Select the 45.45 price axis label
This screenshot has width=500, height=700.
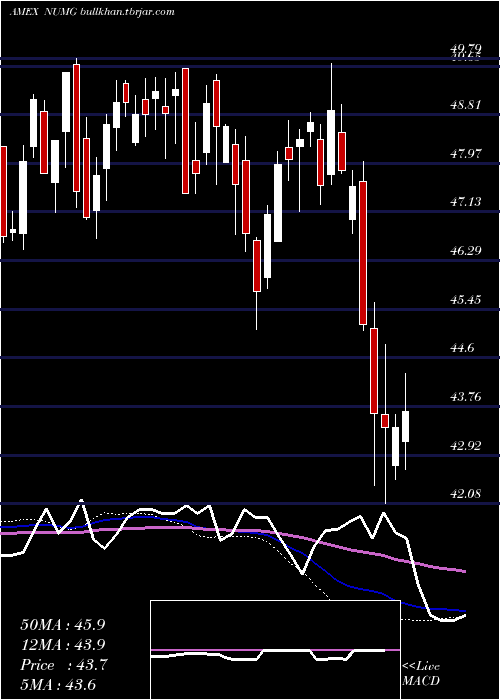tap(466, 299)
